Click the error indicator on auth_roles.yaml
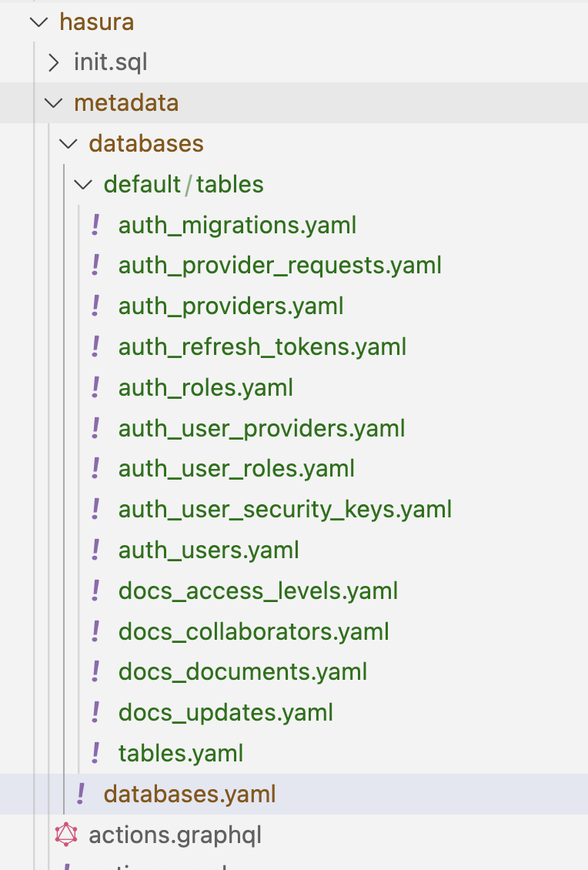588x870 pixels. (x=95, y=387)
